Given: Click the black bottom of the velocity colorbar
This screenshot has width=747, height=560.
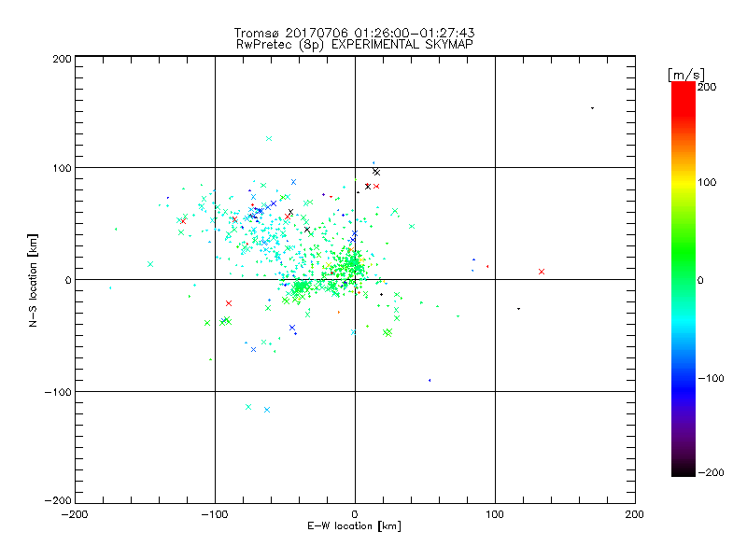Looking at the screenshot, I should point(684,470).
